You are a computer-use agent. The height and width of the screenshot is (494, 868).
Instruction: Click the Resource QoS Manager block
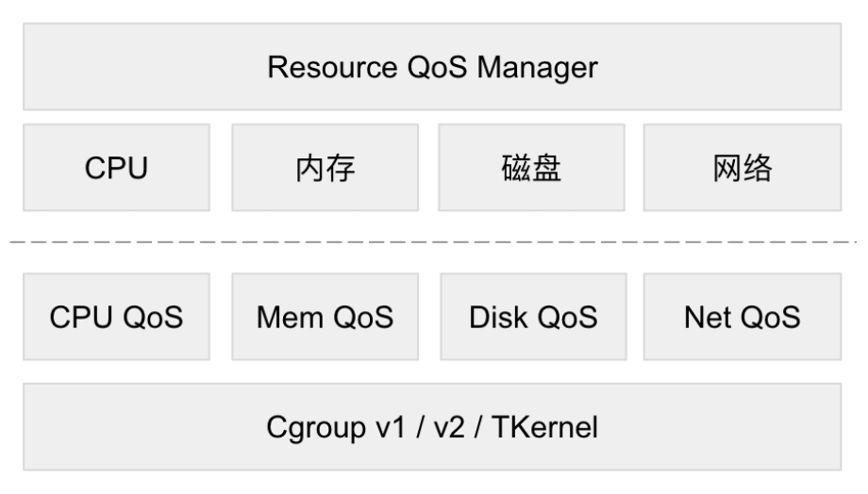pos(432,68)
